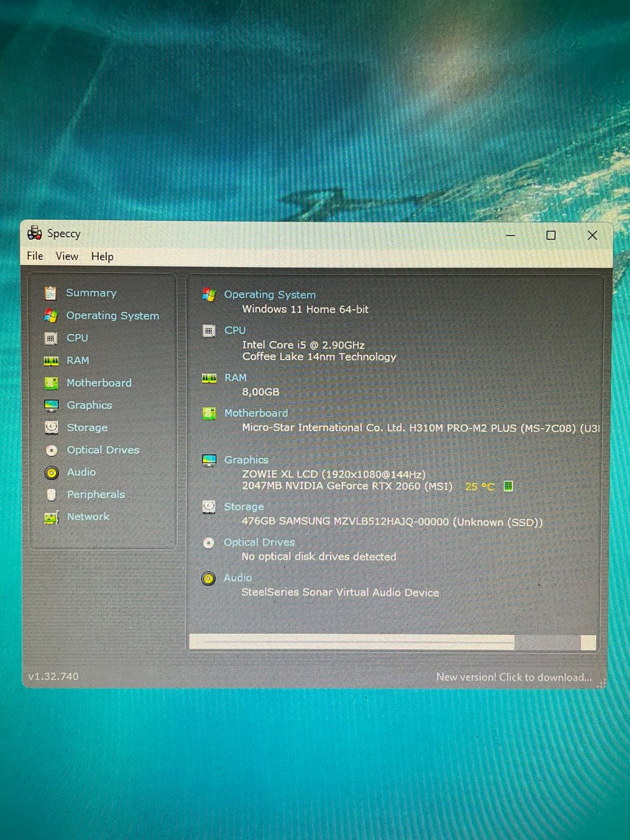
Task: Click 'Coffee Lake 14nm Technology' text
Action: 319,357
